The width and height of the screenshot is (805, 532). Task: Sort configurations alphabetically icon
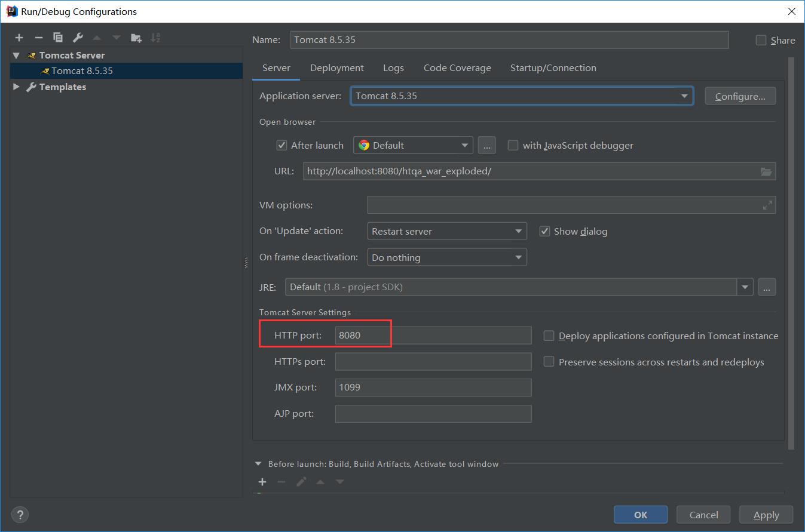click(x=155, y=38)
